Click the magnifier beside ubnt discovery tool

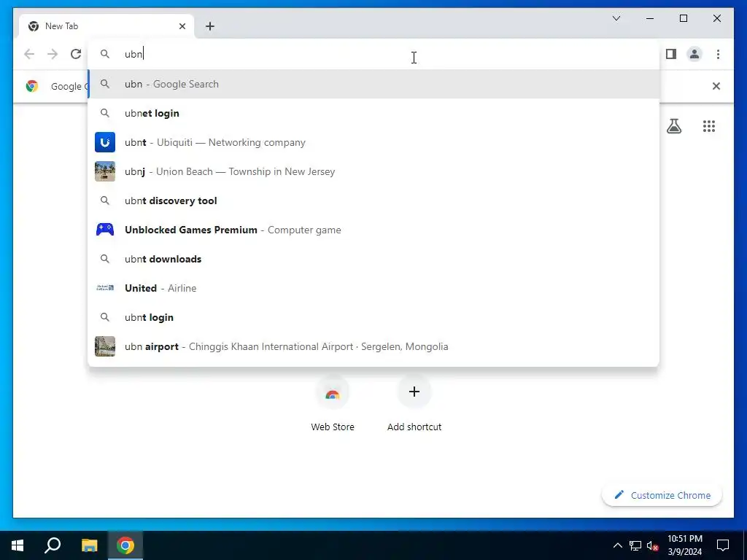tap(105, 201)
